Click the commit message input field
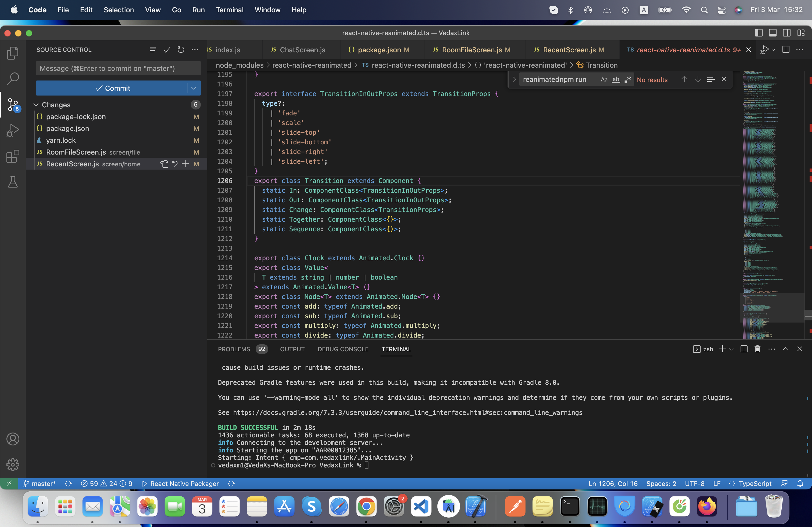 tap(118, 68)
